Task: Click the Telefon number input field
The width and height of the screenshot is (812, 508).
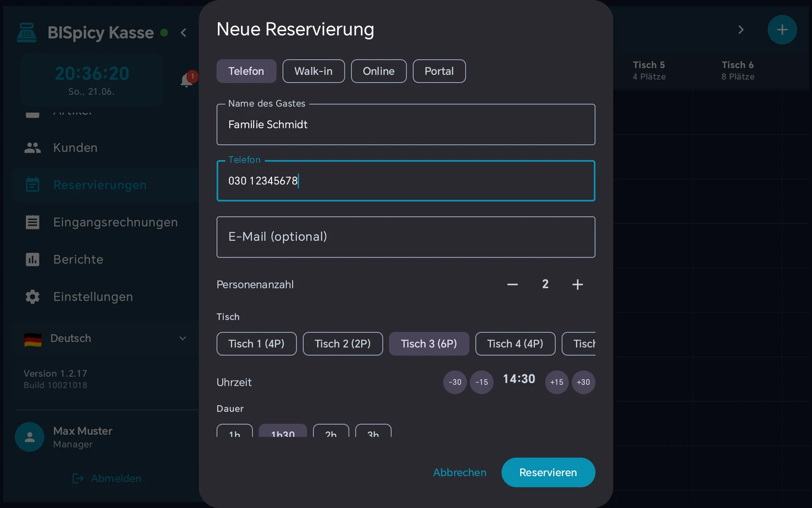Action: (406, 181)
